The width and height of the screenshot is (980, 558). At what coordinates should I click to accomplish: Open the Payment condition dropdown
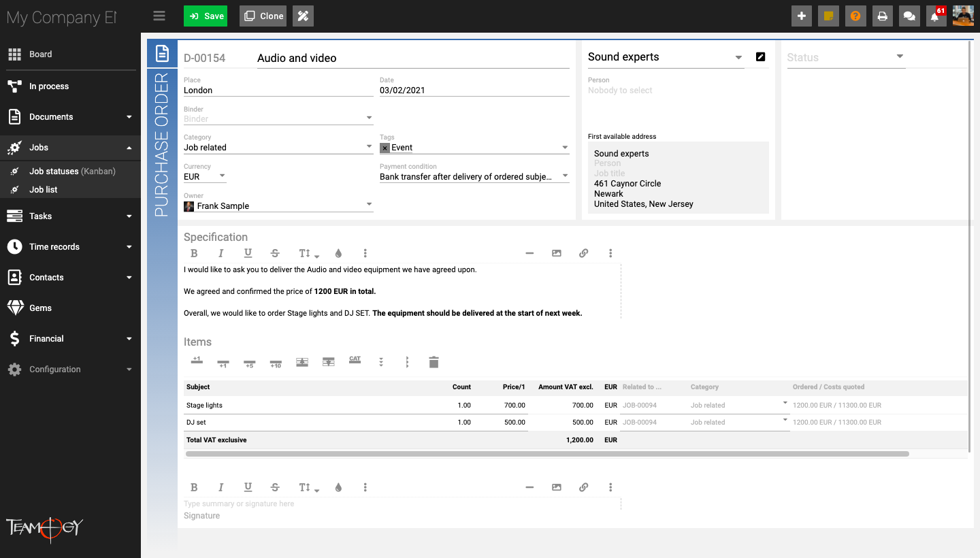click(474, 176)
